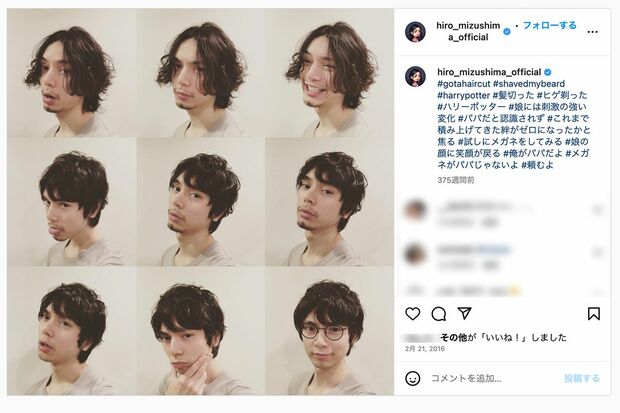Click the 2月 21, 2016 post date
620x413 pixels.
[425, 349]
